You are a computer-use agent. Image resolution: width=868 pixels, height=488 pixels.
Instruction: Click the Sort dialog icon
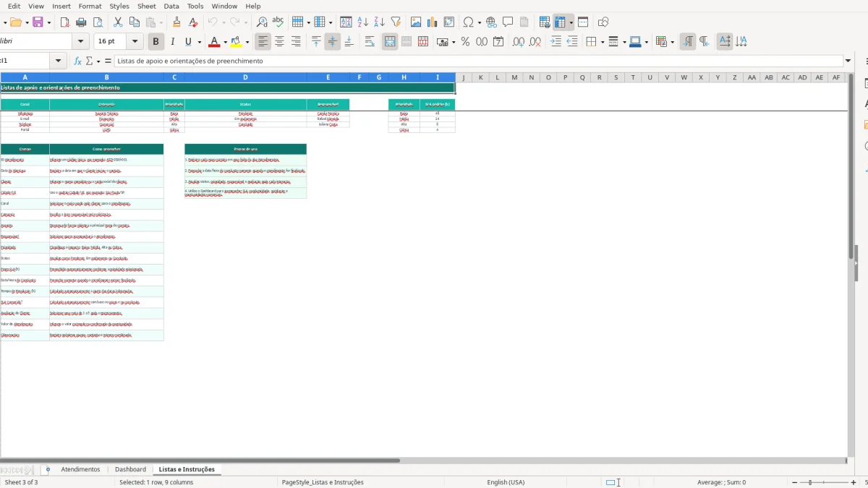(x=346, y=22)
